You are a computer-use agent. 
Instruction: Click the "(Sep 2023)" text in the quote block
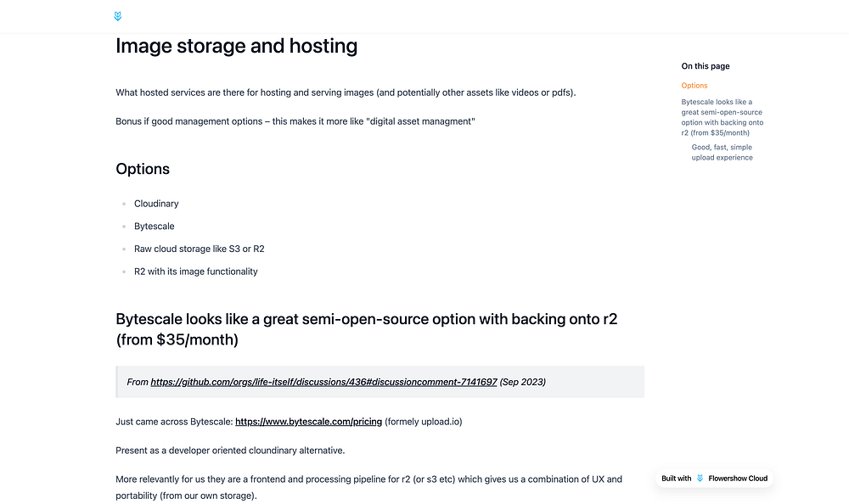point(523,382)
